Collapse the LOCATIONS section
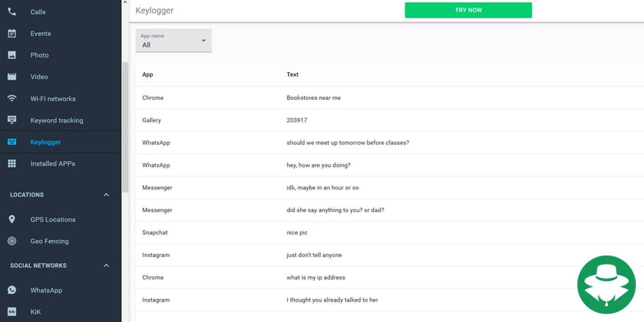The image size is (644, 322). coord(106,195)
